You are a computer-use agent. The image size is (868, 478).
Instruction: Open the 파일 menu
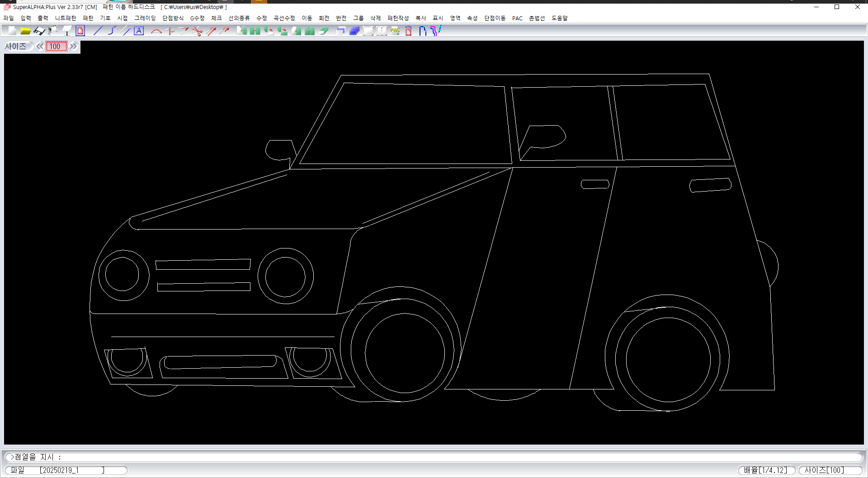(x=9, y=18)
